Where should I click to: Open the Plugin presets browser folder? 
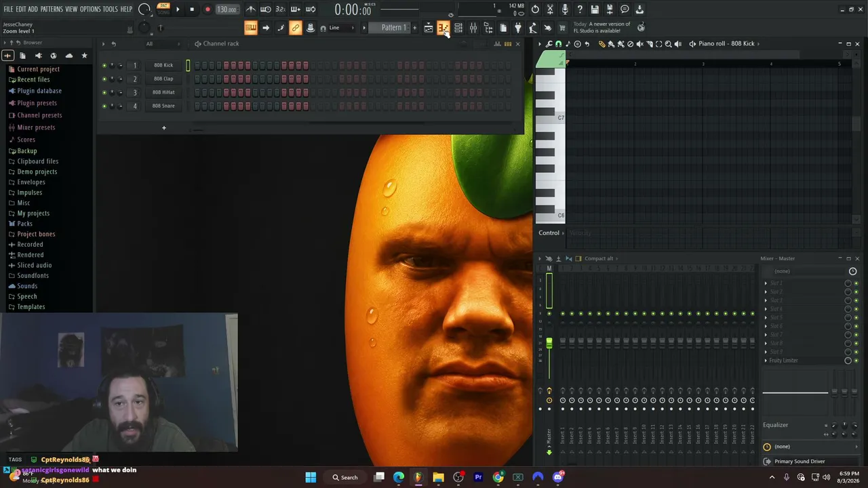37,103
